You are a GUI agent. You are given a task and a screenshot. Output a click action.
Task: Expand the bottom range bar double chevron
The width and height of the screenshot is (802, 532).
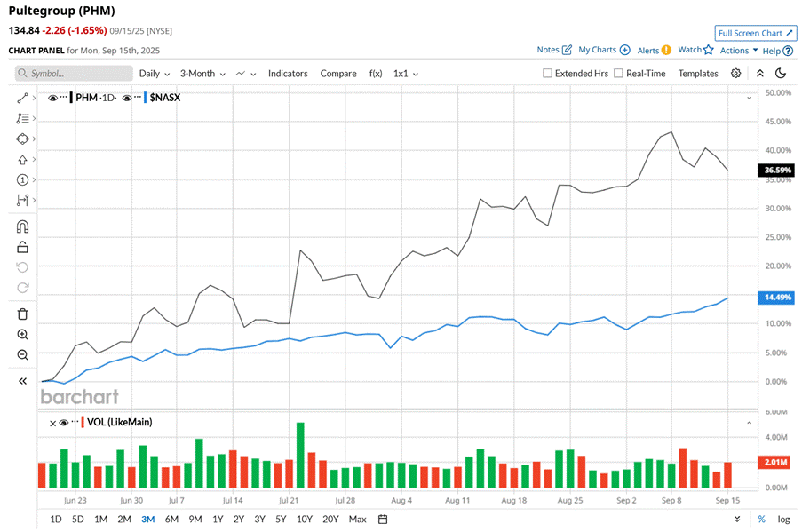[737, 519]
